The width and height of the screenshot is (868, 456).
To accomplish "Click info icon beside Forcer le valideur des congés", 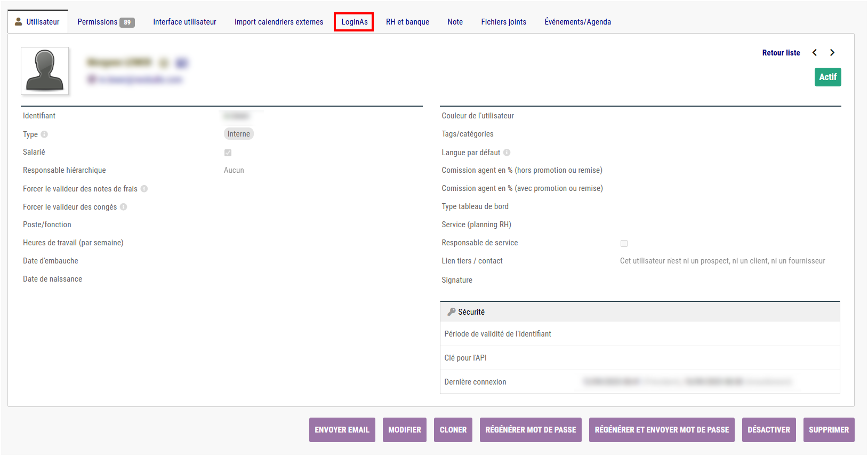I will (123, 207).
